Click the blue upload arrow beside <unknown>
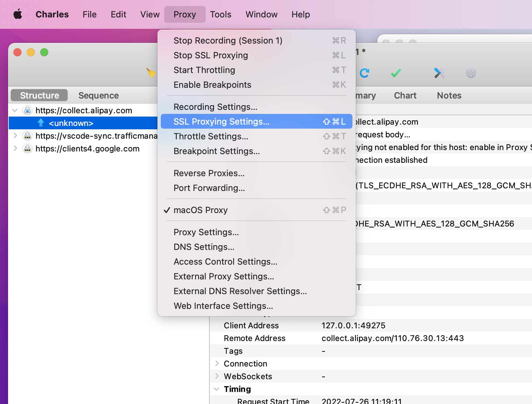This screenshot has width=532, height=404. [41, 123]
